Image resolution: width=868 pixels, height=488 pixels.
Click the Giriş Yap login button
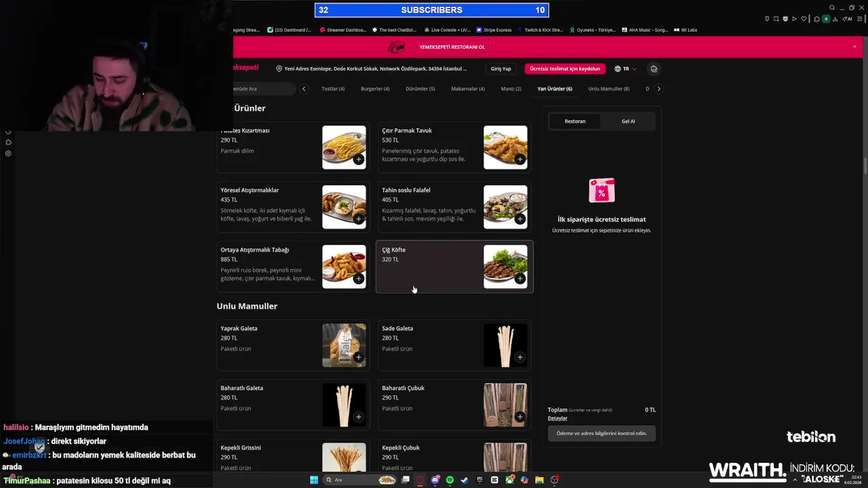coord(501,68)
